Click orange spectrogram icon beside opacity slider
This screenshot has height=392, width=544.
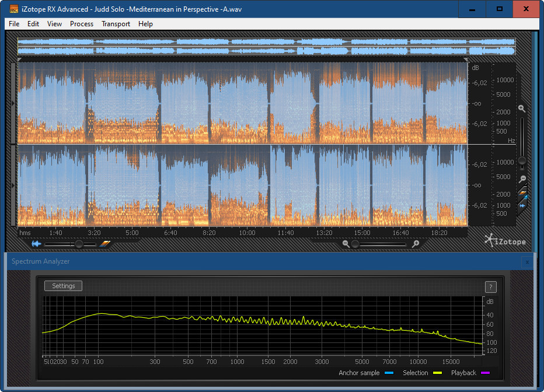pyautogui.click(x=104, y=244)
